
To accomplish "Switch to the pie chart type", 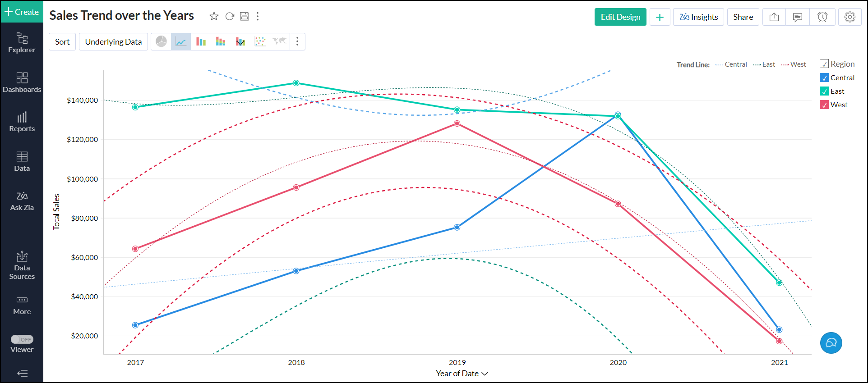I will point(161,42).
